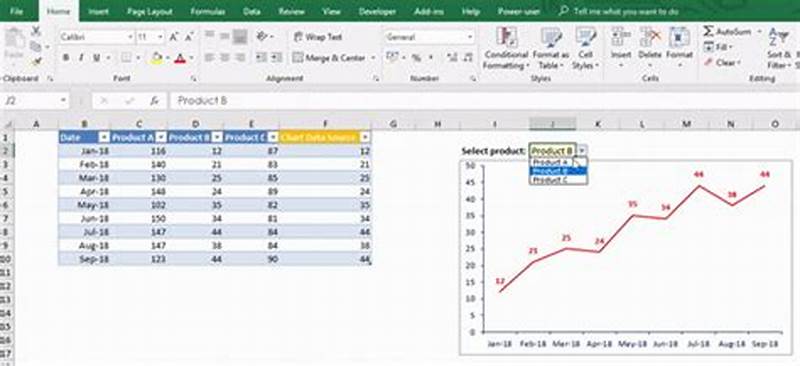Click the Copy icon in Clipboard group
Viewport: 800px width, 366px height.
click(x=35, y=46)
